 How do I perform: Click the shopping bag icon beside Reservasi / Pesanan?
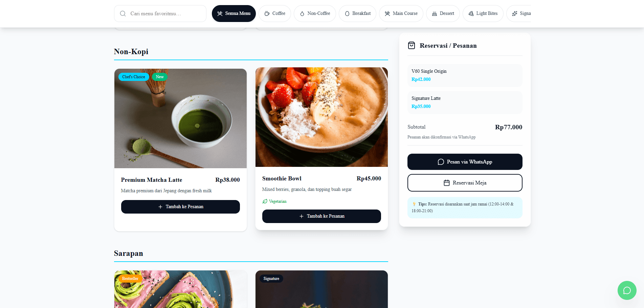[x=412, y=45]
